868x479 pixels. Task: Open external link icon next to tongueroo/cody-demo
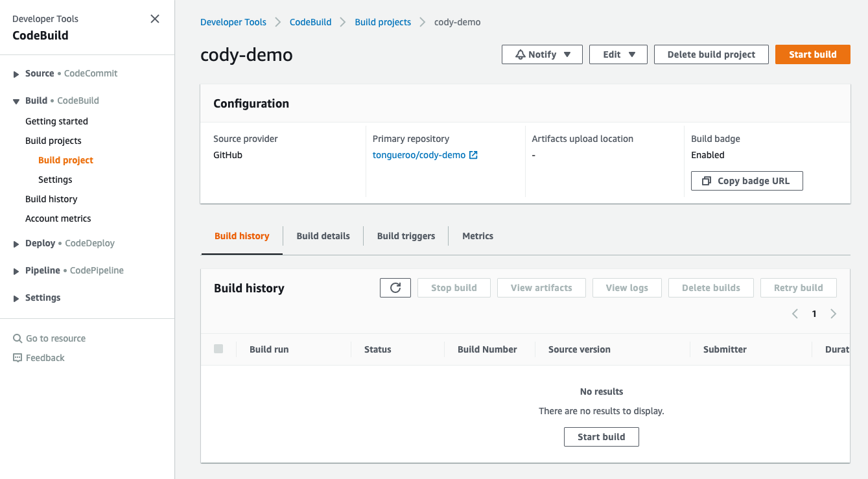coord(473,155)
